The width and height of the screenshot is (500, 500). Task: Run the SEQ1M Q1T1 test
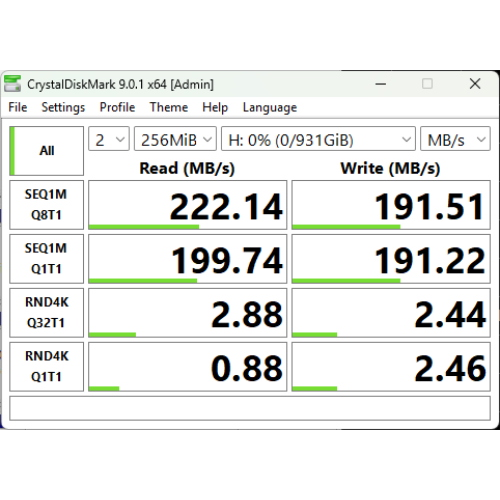[x=46, y=259]
